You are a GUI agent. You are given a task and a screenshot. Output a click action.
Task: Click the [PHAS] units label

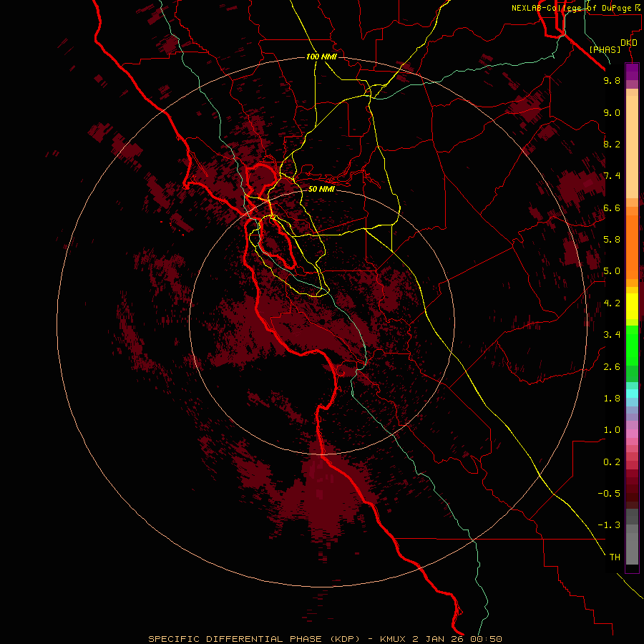click(x=605, y=50)
